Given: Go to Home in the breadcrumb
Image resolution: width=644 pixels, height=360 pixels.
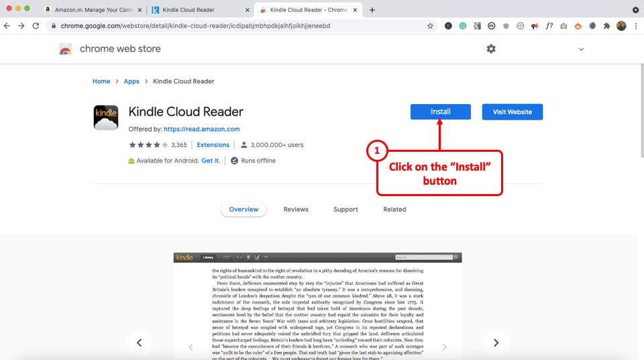Looking at the screenshot, I should tap(101, 81).
